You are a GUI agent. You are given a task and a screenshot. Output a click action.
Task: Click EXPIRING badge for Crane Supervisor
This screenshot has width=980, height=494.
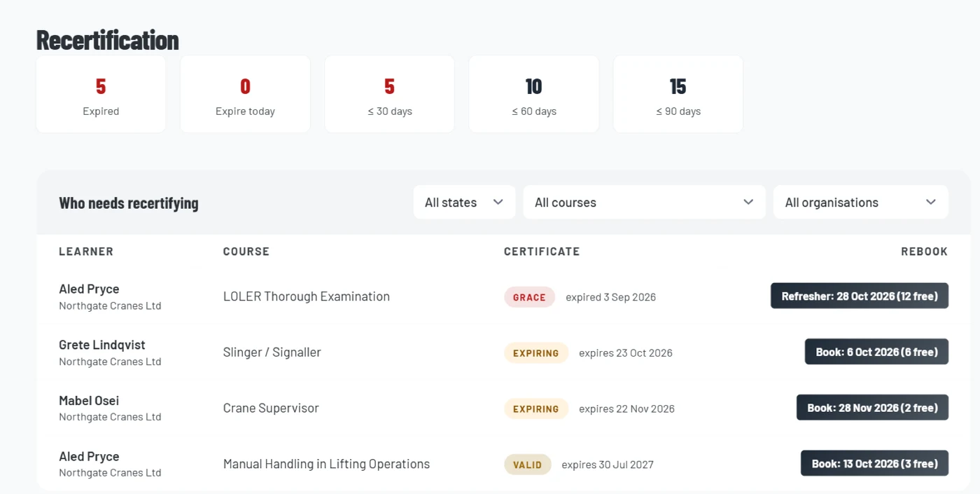point(536,409)
